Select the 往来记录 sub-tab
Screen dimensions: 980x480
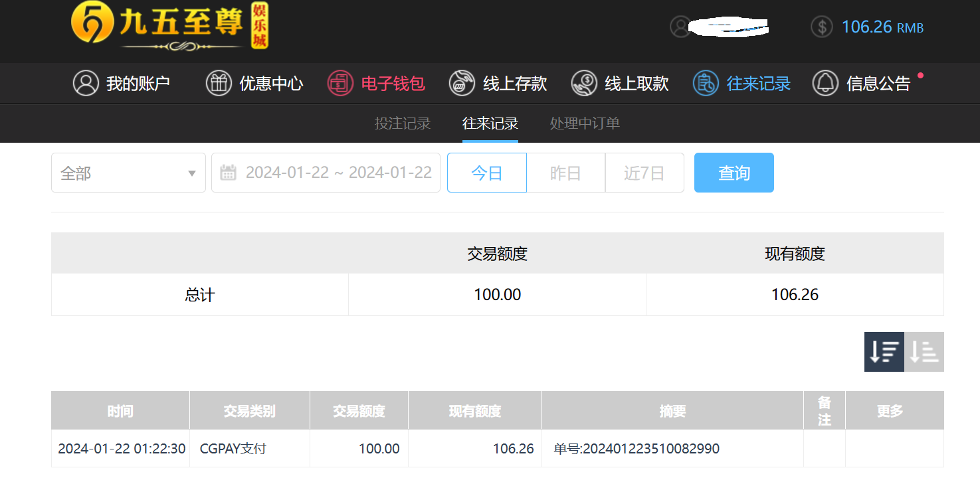point(490,123)
